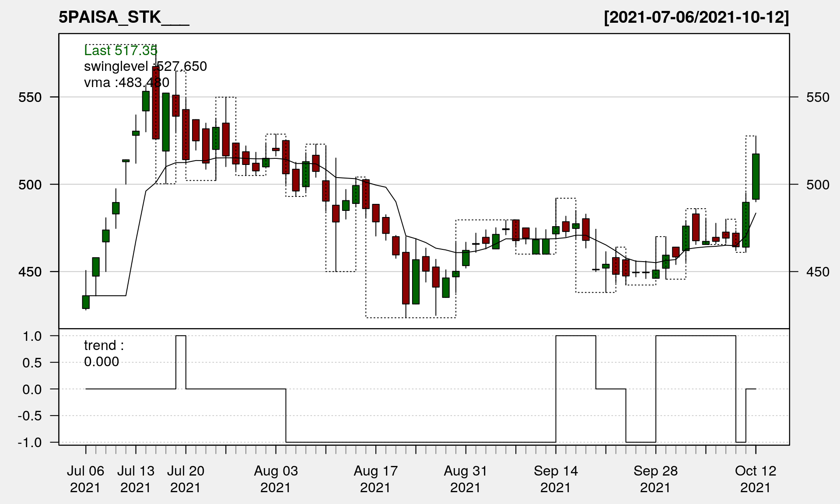Viewport: 840px width, 504px height.
Task: Select the Aug 03 2021 axis label
Action: pyautogui.click(x=276, y=479)
